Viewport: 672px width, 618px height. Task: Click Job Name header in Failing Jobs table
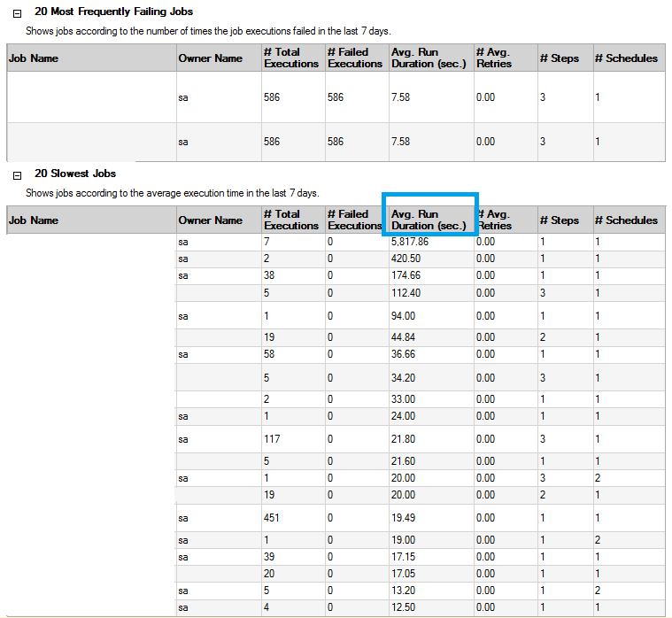pyautogui.click(x=33, y=58)
